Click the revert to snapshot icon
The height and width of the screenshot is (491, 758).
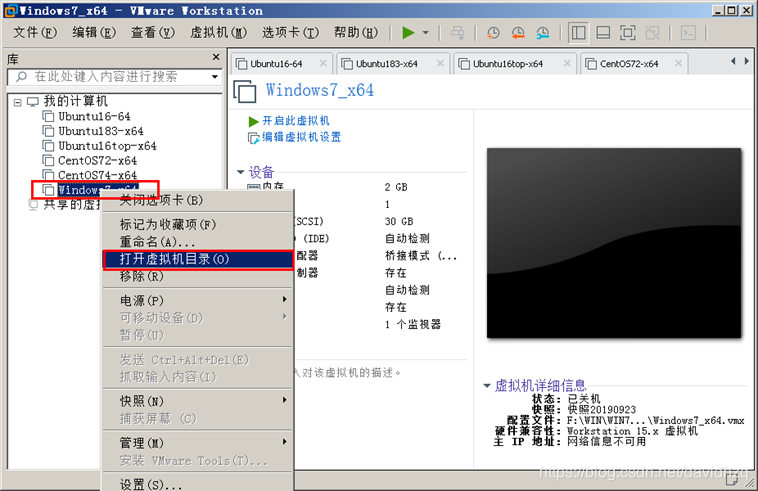pyautogui.click(x=517, y=33)
